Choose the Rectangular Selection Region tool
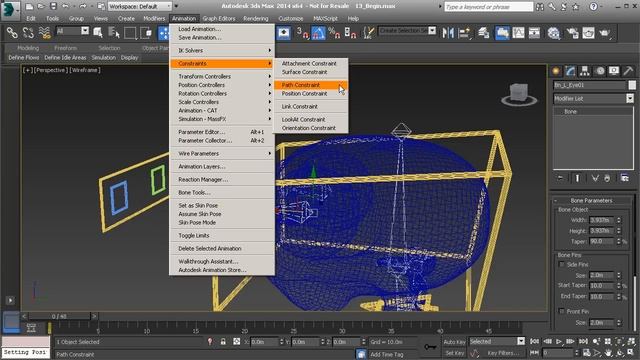This screenshot has width=640, height=360. [130, 33]
